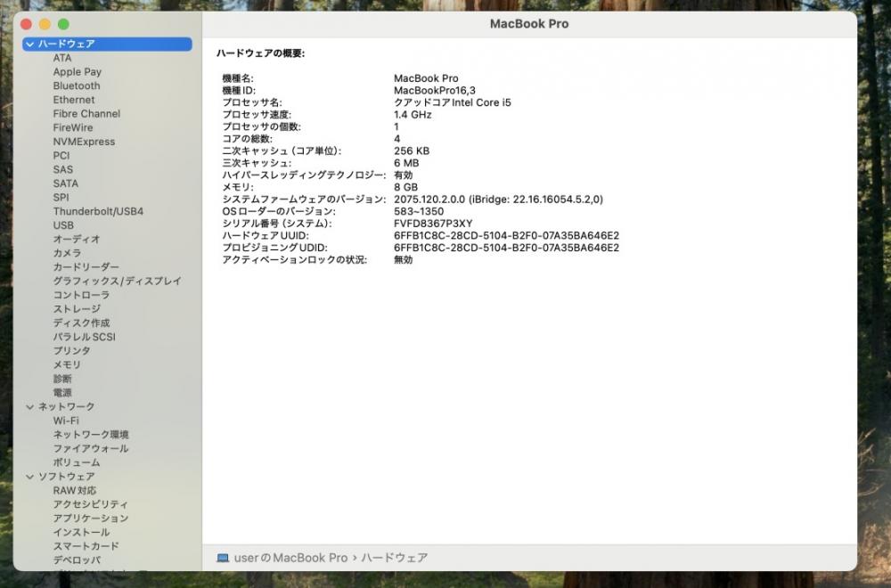The height and width of the screenshot is (588, 891).
Task: Open the メモリ sidebar entry
Action: click(67, 364)
